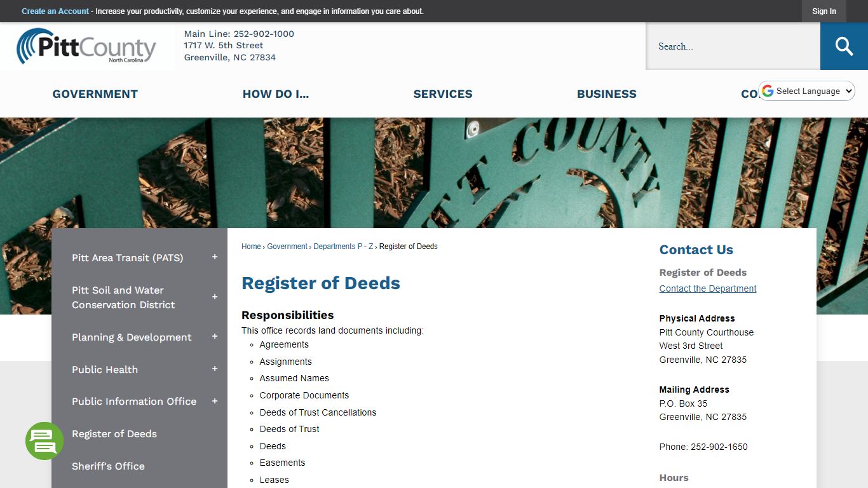Click the 'Contact Us' heading
Image resolution: width=868 pixels, height=488 pixels.
coord(696,250)
